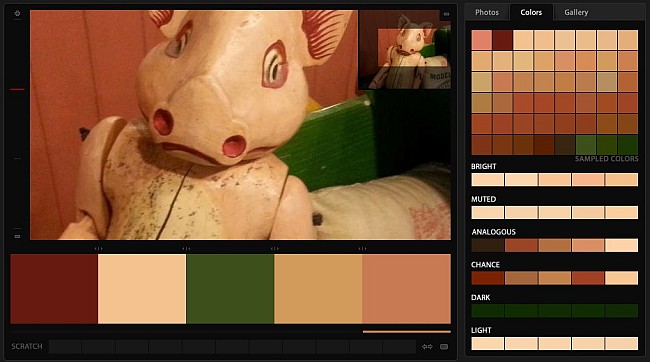Switch to the Photos tab
The image size is (650, 362).
point(487,12)
